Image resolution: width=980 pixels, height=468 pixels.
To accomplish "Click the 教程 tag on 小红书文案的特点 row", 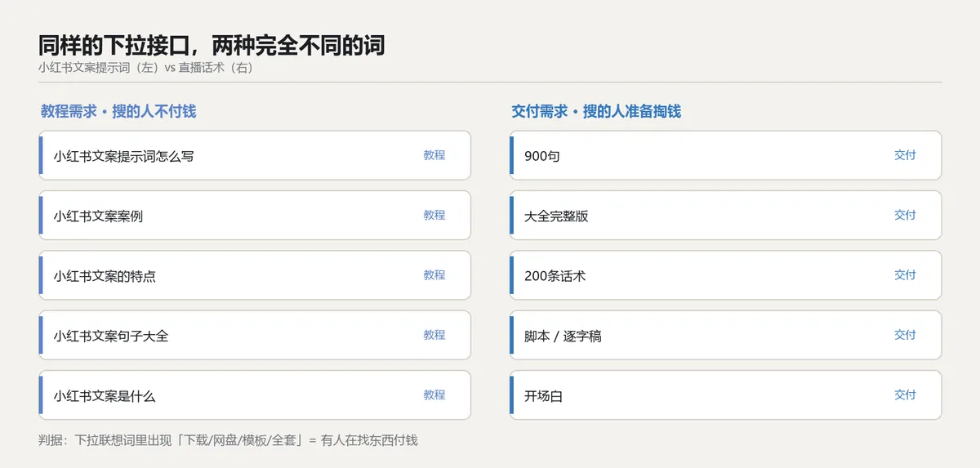I will (434, 275).
